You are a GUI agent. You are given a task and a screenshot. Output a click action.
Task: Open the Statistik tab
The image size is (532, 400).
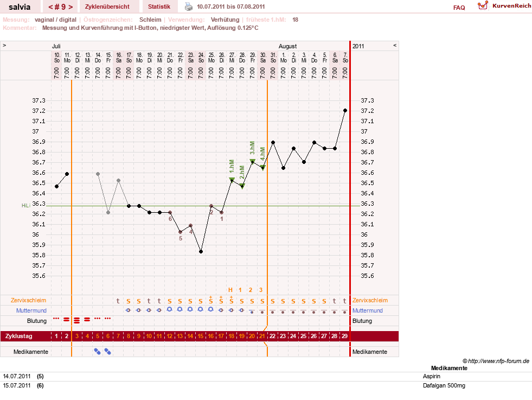(x=159, y=7)
